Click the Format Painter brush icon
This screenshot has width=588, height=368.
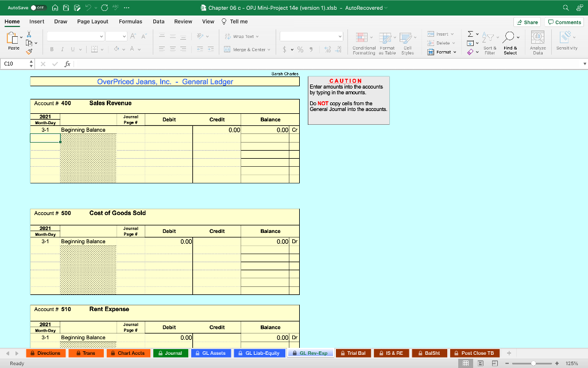(x=29, y=52)
